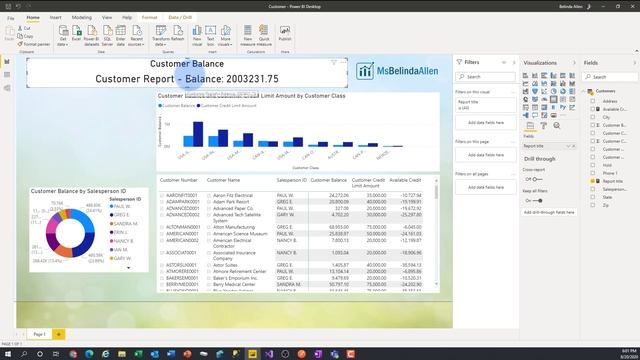This screenshot has width=640, height=360.
Task: Create a New measure
Action: [248, 35]
